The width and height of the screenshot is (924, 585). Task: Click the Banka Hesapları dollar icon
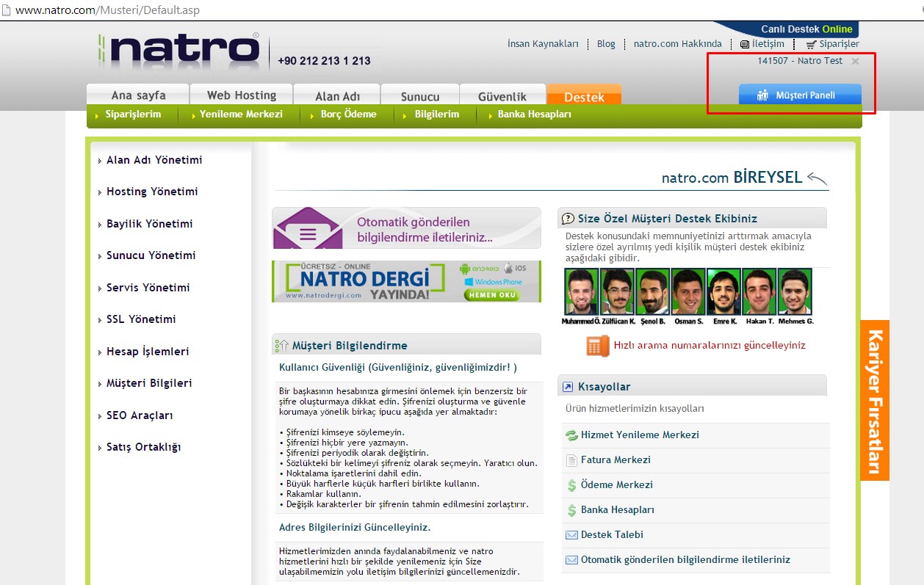tap(571, 510)
